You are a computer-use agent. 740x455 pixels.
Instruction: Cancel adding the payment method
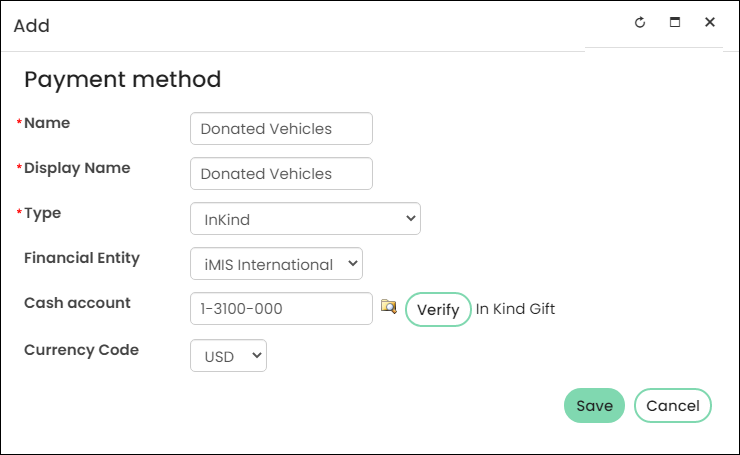[x=673, y=405]
